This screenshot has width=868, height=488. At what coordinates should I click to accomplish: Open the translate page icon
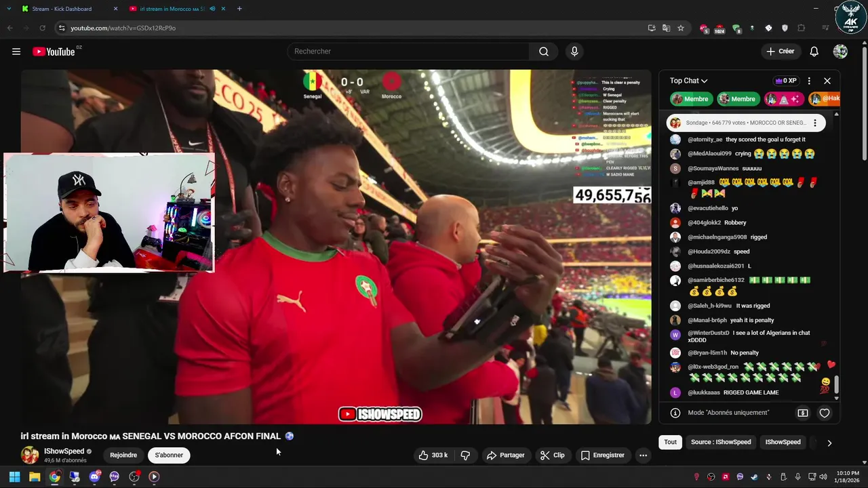pyautogui.click(x=666, y=28)
